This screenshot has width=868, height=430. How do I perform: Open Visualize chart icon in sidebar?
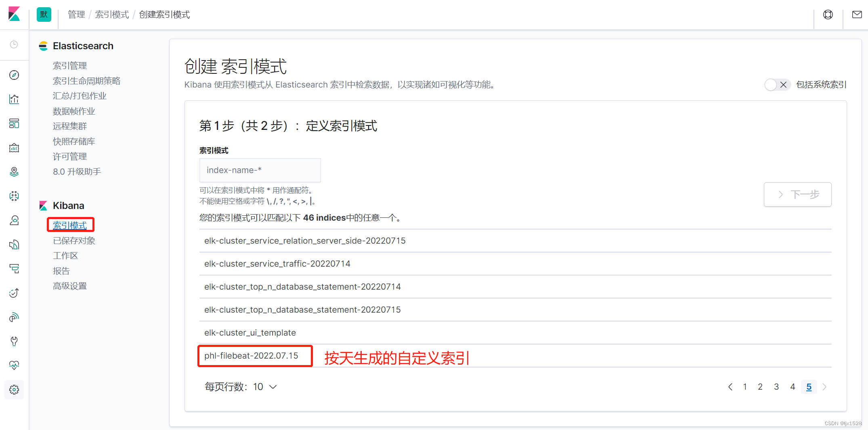click(14, 99)
